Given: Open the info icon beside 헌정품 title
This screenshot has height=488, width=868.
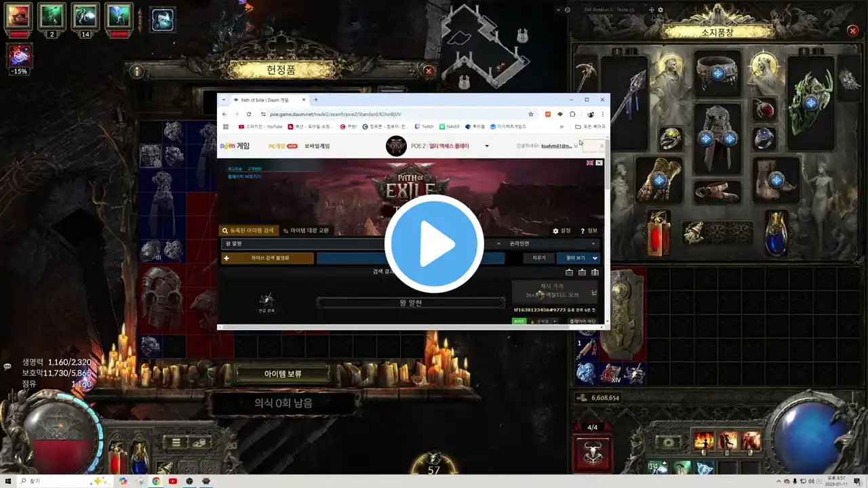Looking at the screenshot, I should [137, 70].
